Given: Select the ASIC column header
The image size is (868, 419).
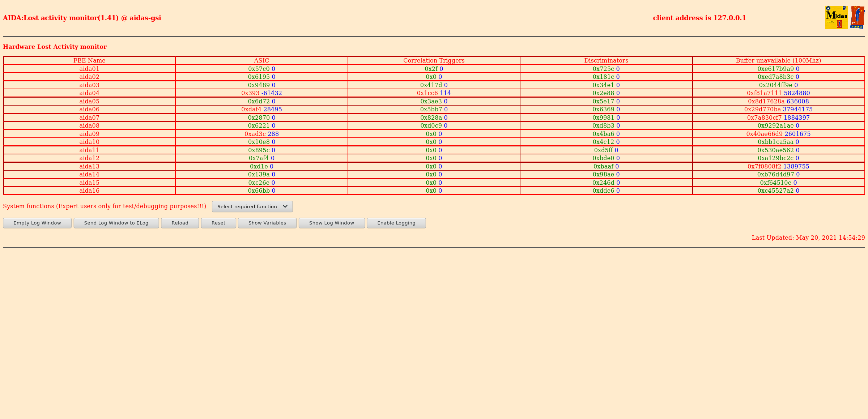Looking at the screenshot, I should point(261,60).
